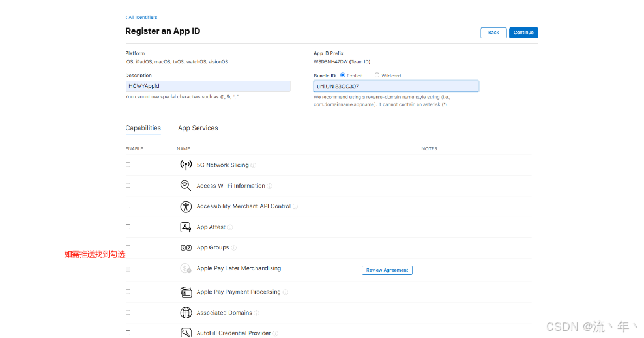Viewport: 644px width, 338px height.
Task: Open info tooltip next to App Groups
Action: click(234, 247)
